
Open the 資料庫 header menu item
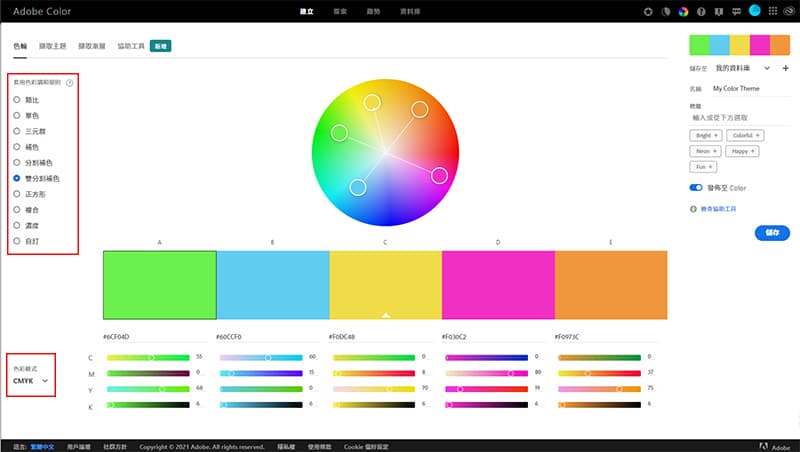point(410,12)
